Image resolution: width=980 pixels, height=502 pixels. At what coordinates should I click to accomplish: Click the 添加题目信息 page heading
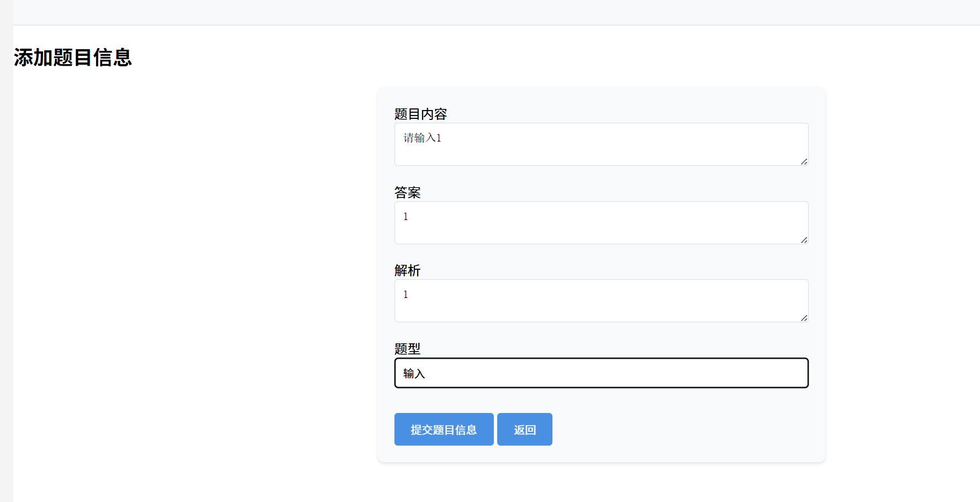(x=73, y=57)
